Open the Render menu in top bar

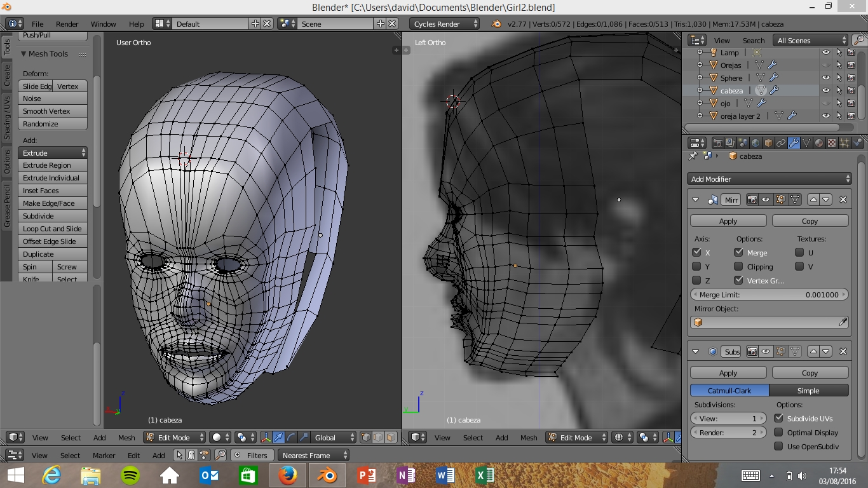point(67,24)
